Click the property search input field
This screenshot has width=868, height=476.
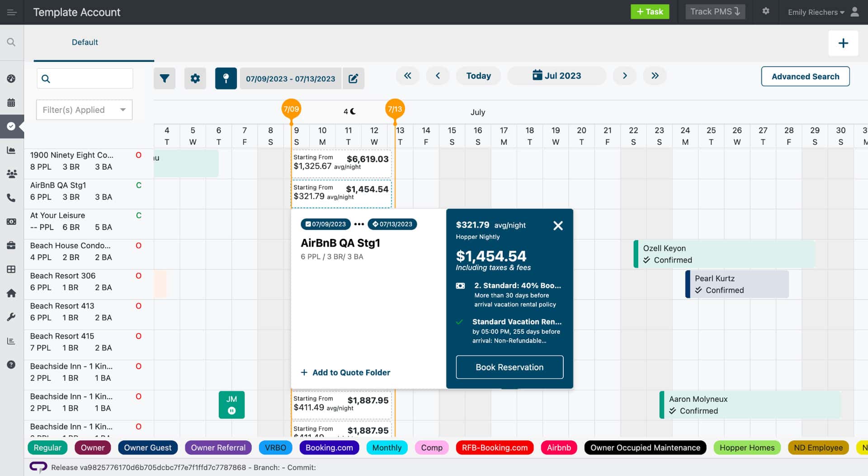(85, 78)
